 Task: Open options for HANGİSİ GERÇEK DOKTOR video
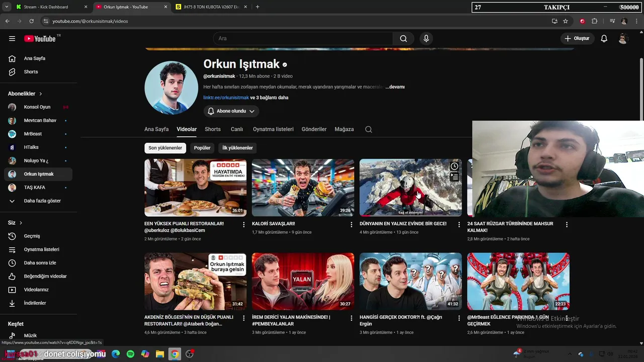tap(459, 318)
